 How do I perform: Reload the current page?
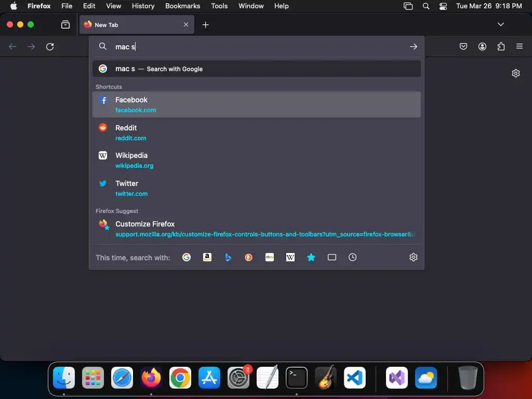(50, 46)
